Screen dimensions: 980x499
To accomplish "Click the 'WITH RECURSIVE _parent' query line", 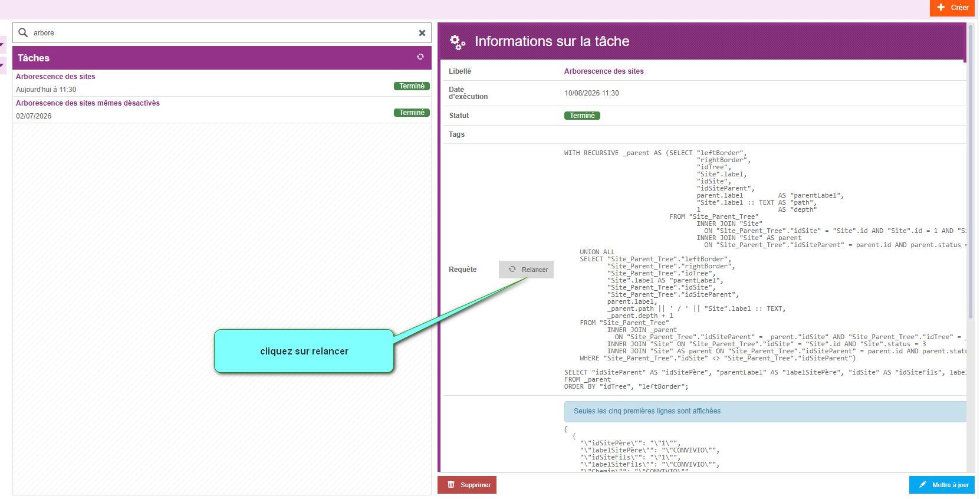I will pos(655,153).
